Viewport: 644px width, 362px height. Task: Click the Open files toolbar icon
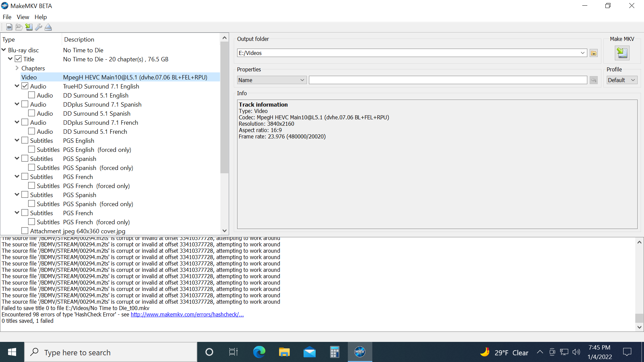click(9, 27)
